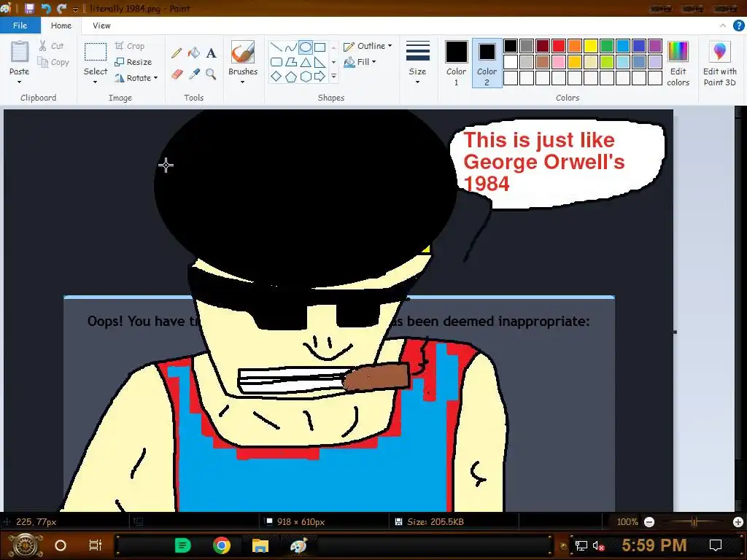This screenshot has height=560, width=747.
Task: Activate Color 1 foreground selector
Action: click(456, 63)
